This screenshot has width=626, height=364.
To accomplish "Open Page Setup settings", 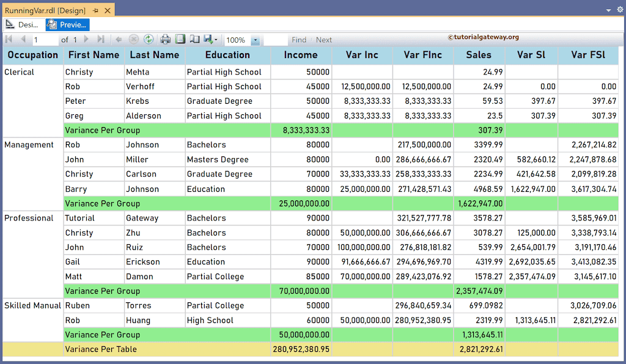I will point(193,39).
